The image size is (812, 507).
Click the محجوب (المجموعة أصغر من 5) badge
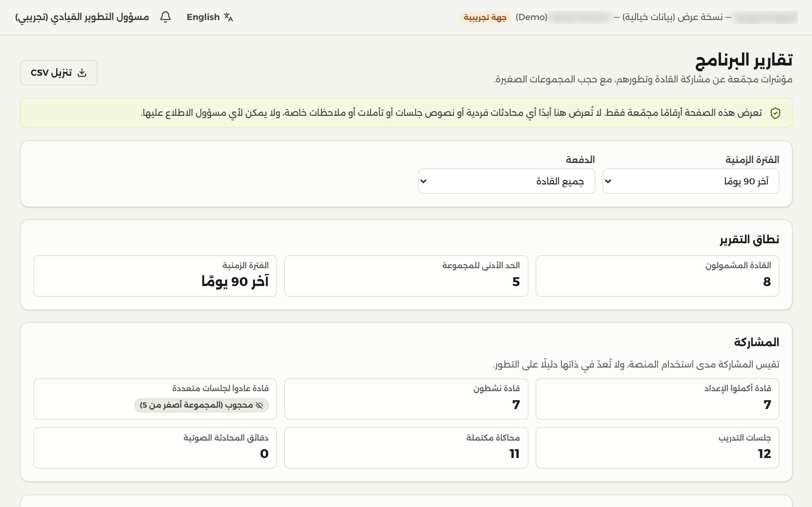pyautogui.click(x=202, y=405)
